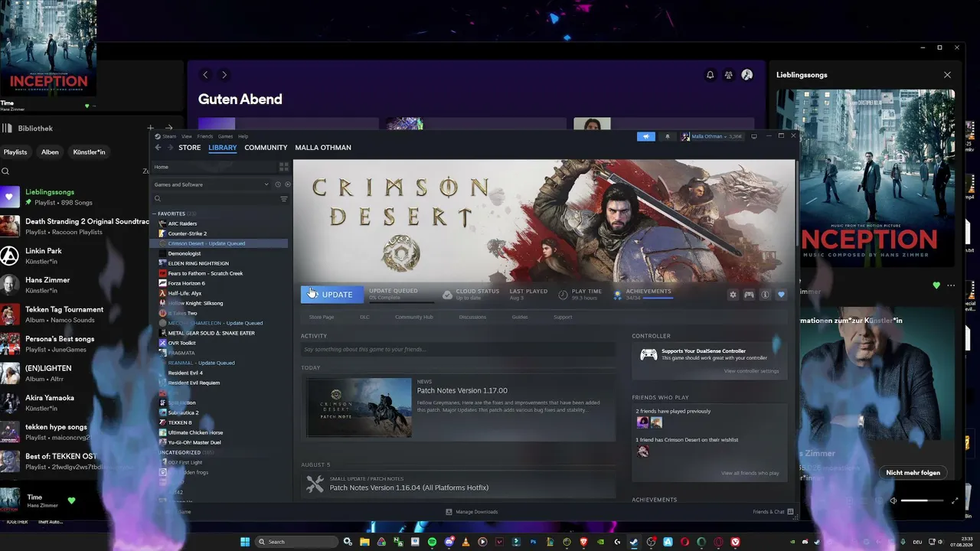Click Nicht mehr folgen button
The height and width of the screenshot is (551, 980).
[x=913, y=472]
